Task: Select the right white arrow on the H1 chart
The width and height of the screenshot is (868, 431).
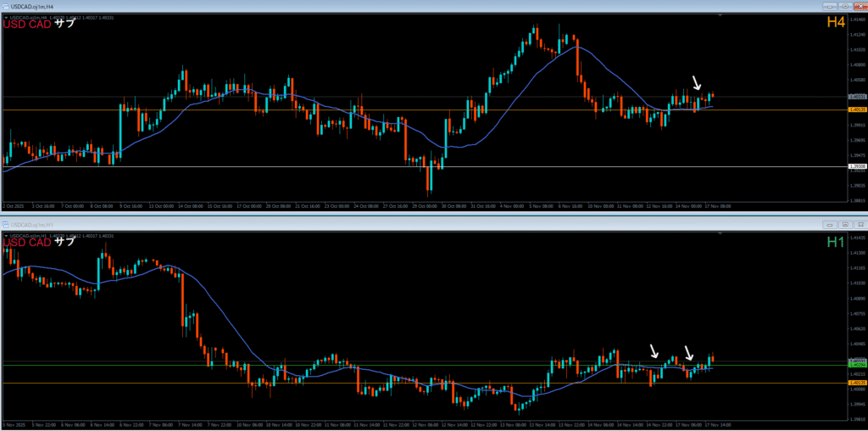Action: pos(689,352)
